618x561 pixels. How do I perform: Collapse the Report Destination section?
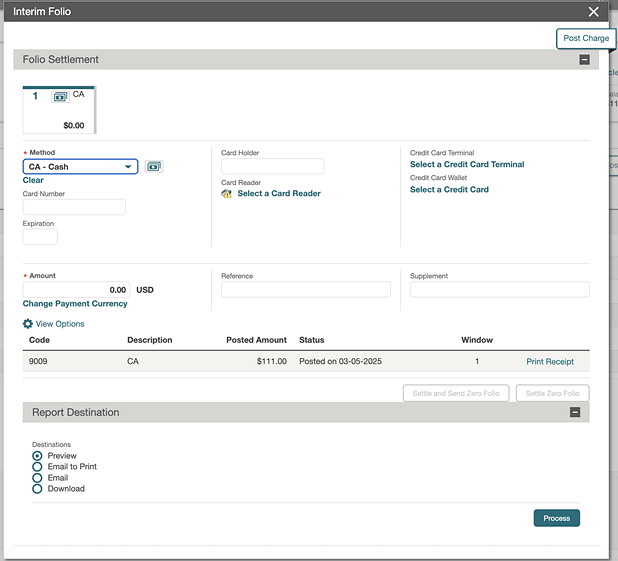pyautogui.click(x=575, y=412)
